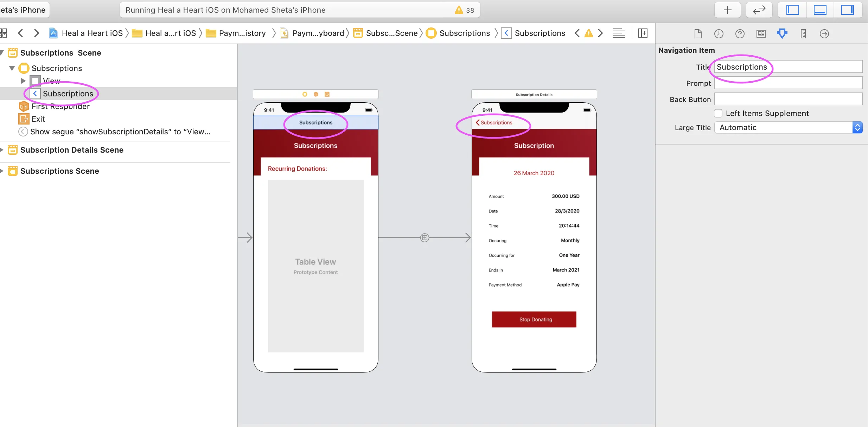Open the Quick Help inspector
Image resolution: width=868 pixels, height=427 pixels.
tap(740, 34)
